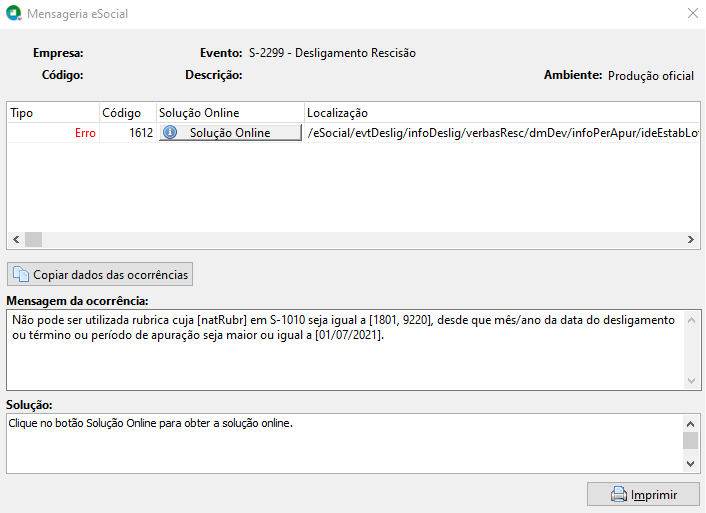The height and width of the screenshot is (513, 706).
Task: Select the red Erro cell in the table
Action: [x=85, y=133]
